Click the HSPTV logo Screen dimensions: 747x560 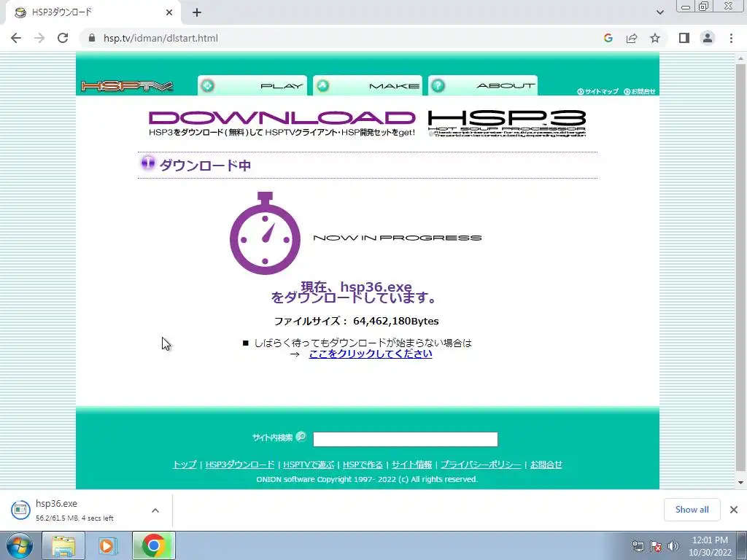click(x=127, y=86)
